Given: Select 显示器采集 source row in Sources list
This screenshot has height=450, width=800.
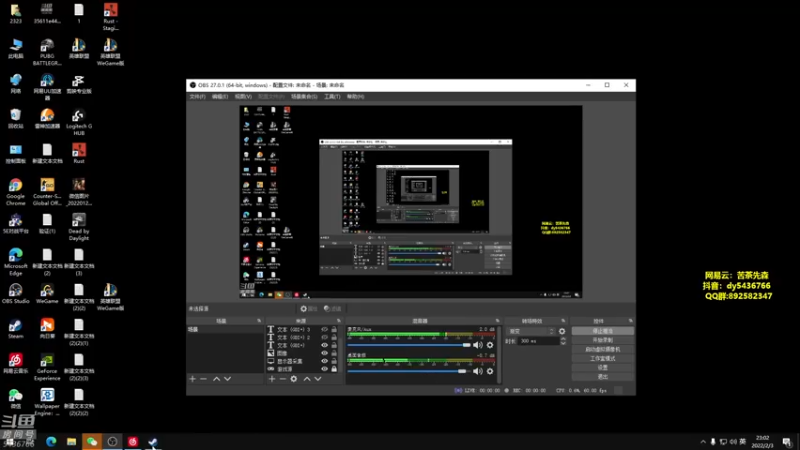Looking at the screenshot, I should click(303, 361).
